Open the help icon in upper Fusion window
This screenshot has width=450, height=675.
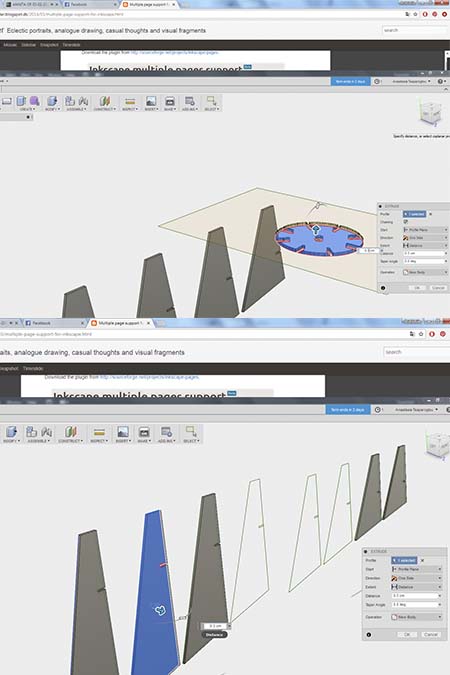click(440, 81)
